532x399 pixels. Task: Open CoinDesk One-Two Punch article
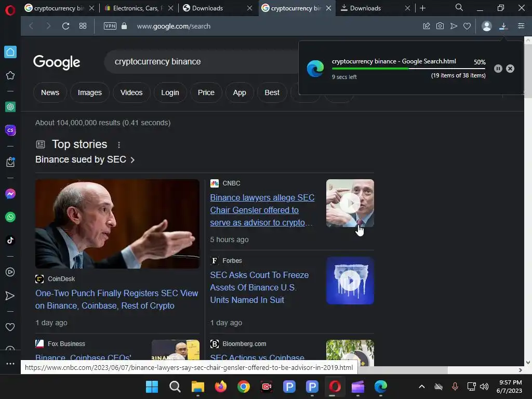[x=117, y=299]
